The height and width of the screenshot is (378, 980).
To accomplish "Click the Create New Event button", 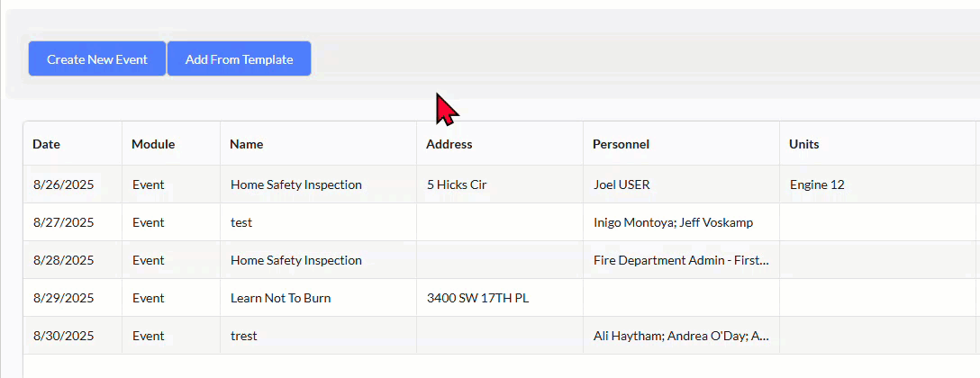I will (97, 59).
